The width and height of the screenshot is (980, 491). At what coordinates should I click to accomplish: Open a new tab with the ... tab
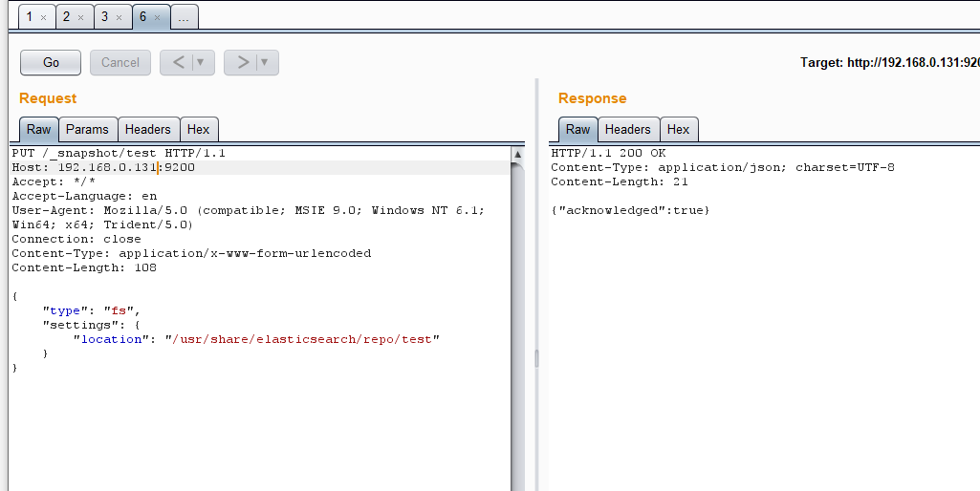(x=184, y=17)
